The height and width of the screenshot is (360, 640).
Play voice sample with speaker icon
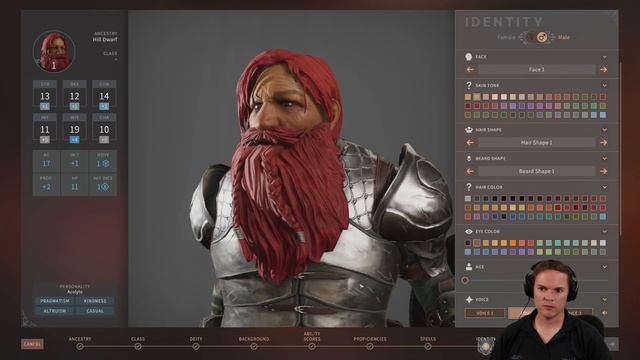[604, 313]
